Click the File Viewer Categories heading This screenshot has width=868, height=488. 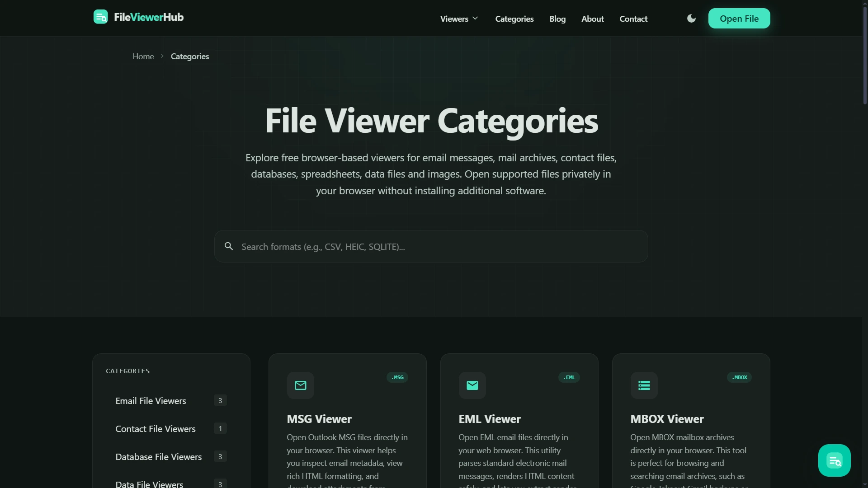(x=431, y=121)
